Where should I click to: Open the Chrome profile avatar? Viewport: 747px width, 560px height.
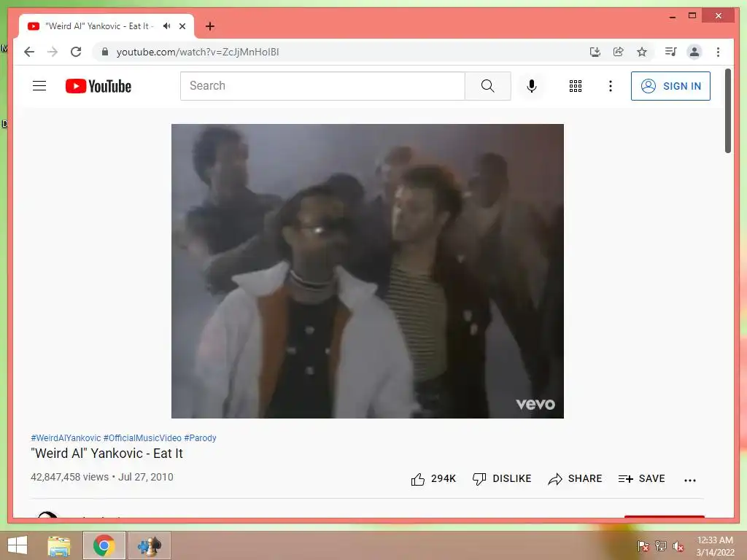[694, 52]
